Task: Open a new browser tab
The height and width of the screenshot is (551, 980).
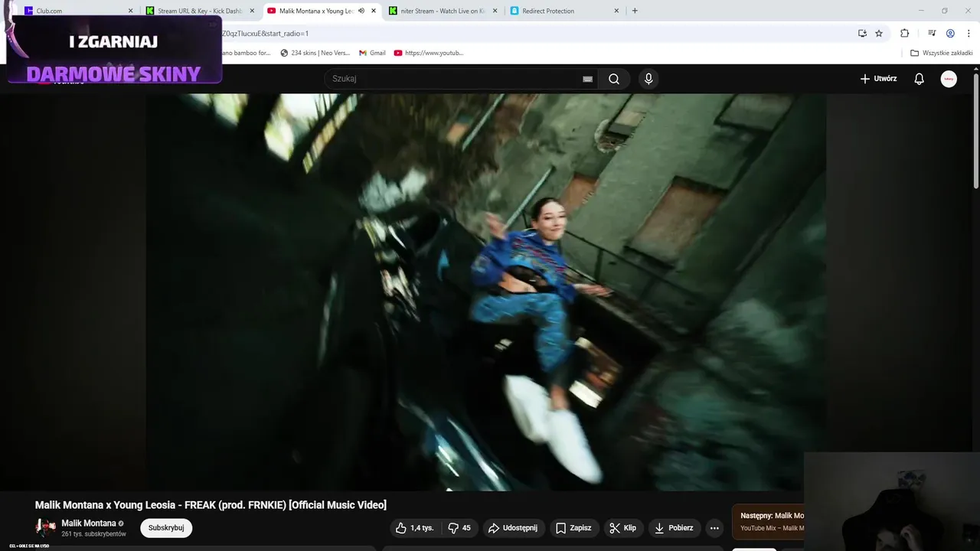Action: [635, 11]
